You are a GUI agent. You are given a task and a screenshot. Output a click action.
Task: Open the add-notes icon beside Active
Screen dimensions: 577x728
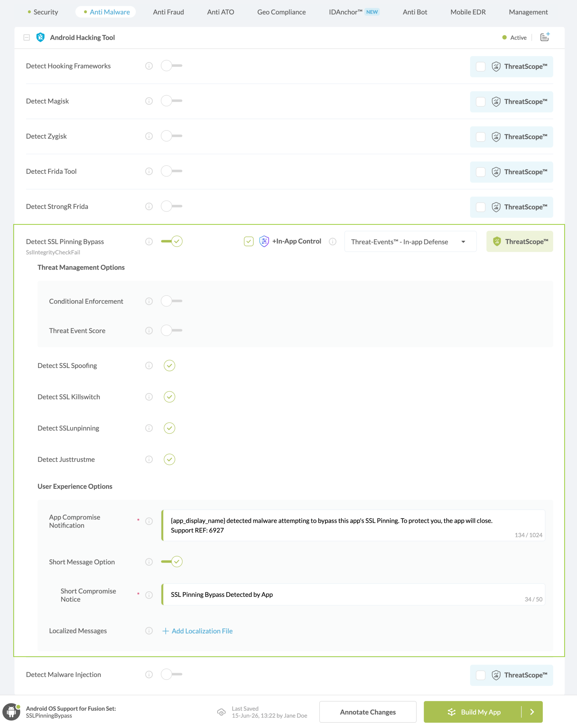pos(545,37)
